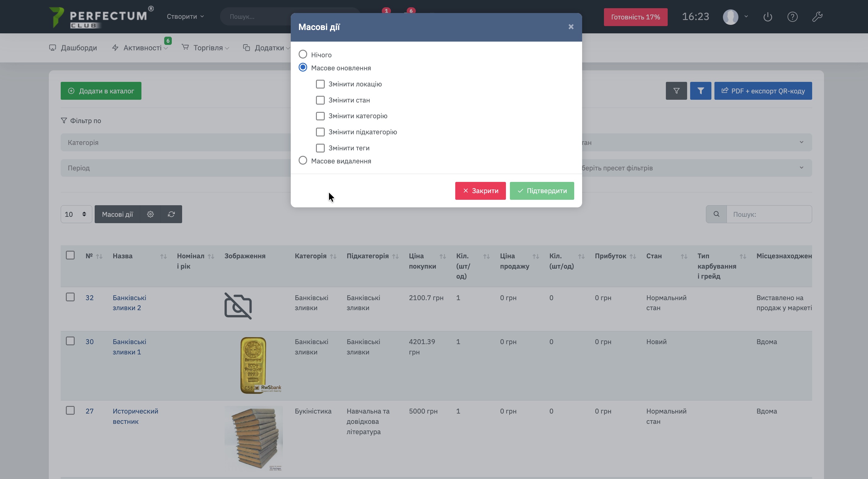868x479 pixels.
Task: Click the table refresh icon
Action: (x=171, y=214)
